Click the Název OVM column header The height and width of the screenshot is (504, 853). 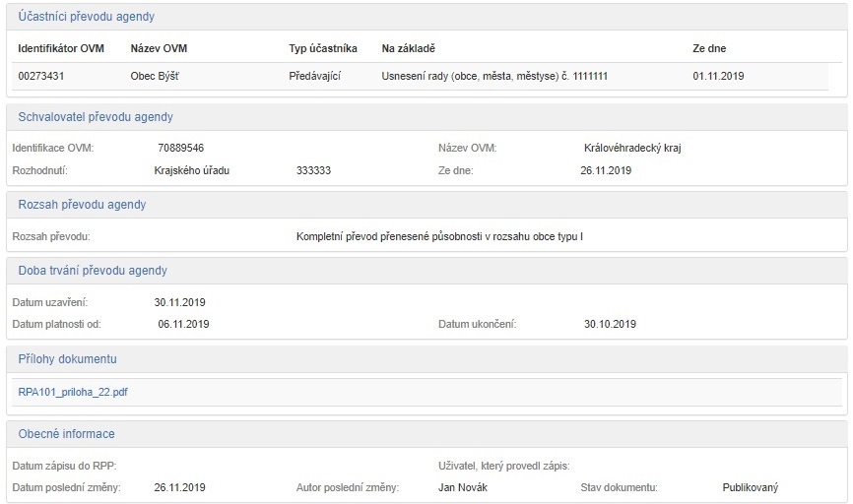click(x=159, y=48)
